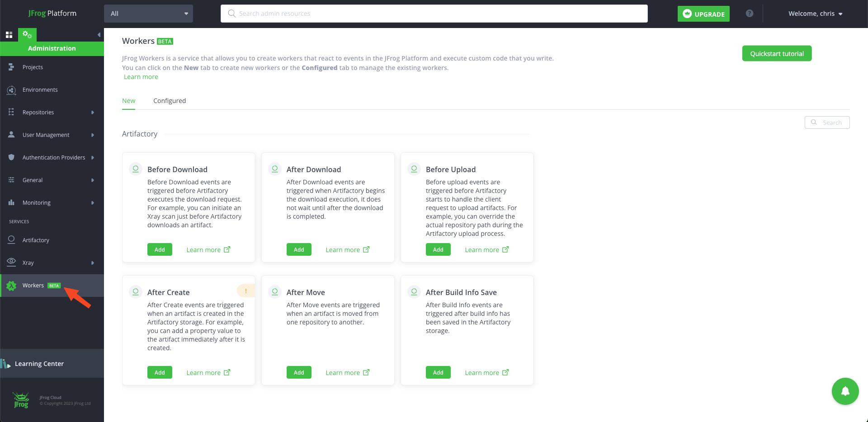Viewport: 868px width, 422px height.
Task: Add the Before Download worker
Action: coord(159,249)
